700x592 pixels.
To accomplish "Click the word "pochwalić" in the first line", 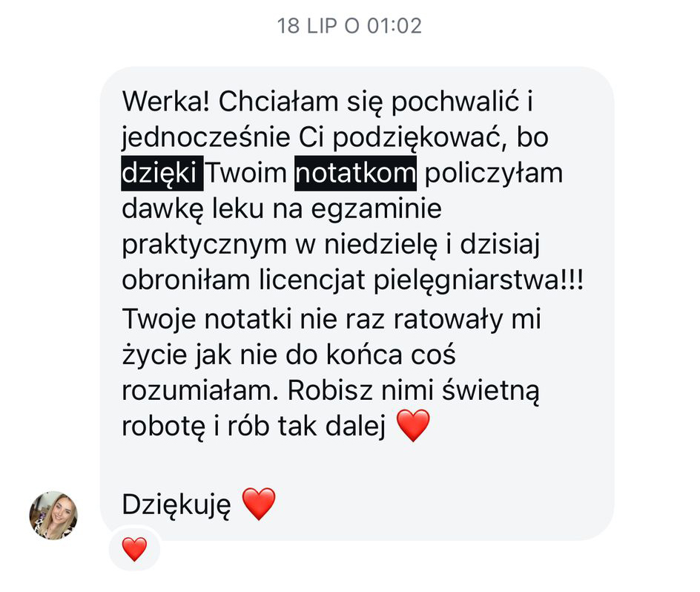I will [455, 102].
